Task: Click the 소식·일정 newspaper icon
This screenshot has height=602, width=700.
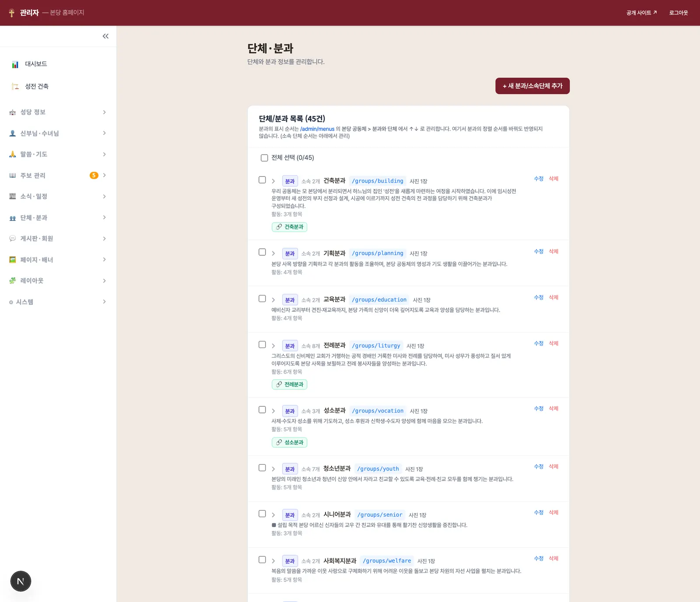Action: tap(13, 197)
